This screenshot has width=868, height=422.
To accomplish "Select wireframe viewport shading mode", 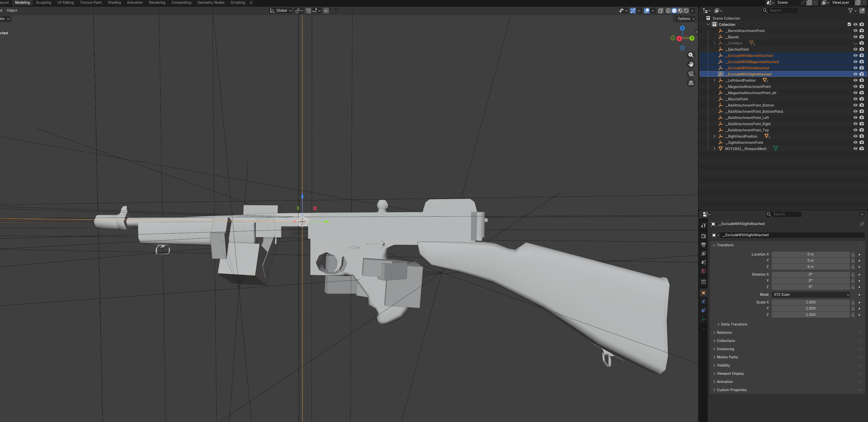I will pos(668,11).
